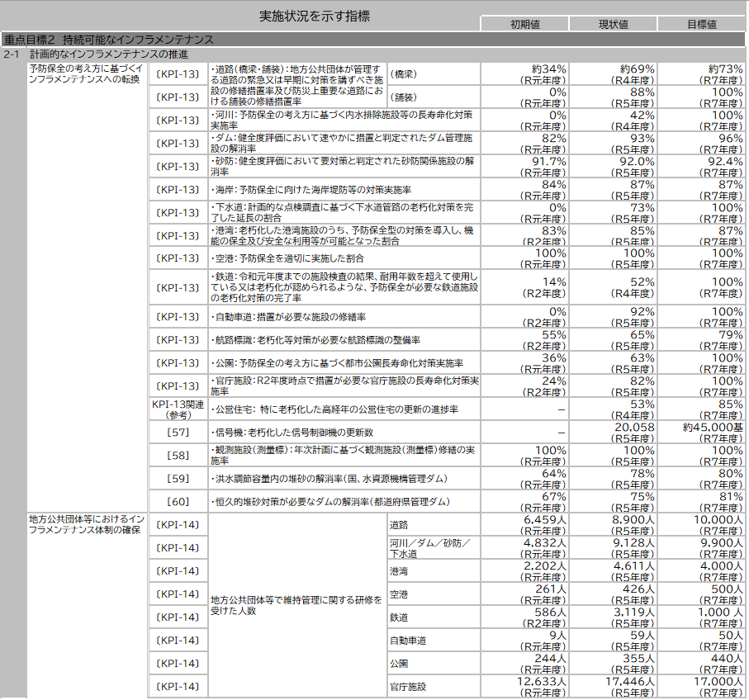
Task: Click the 92% current value for 自動車道
Action: coord(613,317)
